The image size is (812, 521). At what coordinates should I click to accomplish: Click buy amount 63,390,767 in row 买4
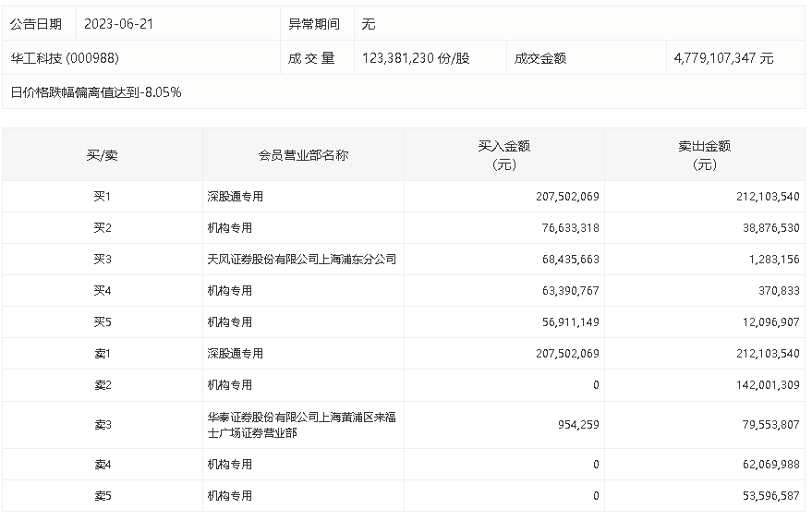point(567,291)
